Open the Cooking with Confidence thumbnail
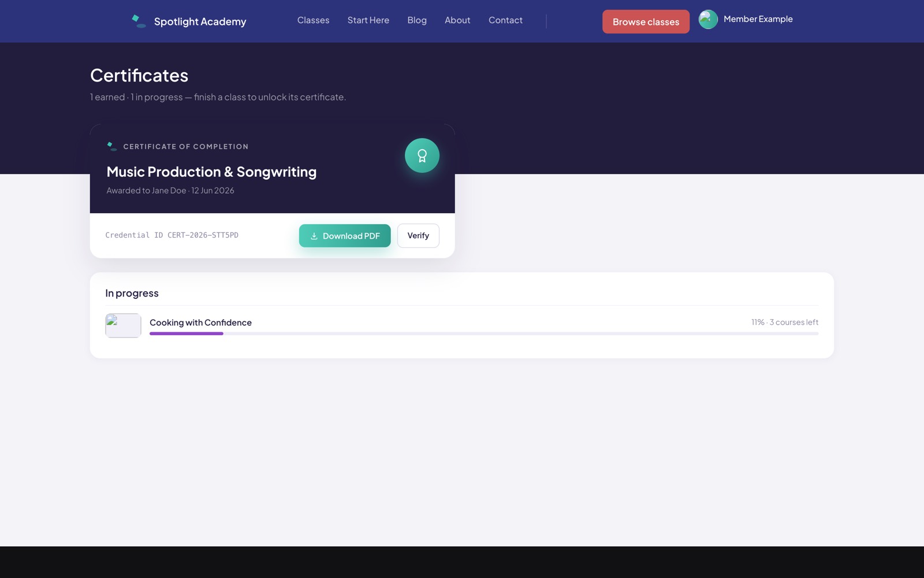Image resolution: width=924 pixels, height=578 pixels. 123,325
